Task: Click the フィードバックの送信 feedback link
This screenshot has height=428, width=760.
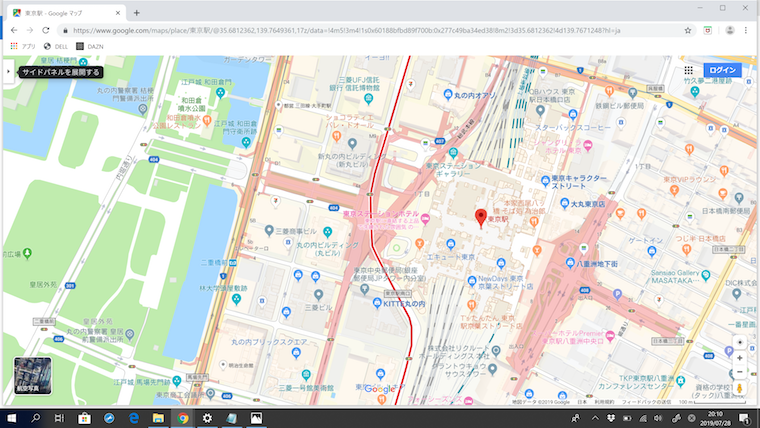Action: [647, 402]
